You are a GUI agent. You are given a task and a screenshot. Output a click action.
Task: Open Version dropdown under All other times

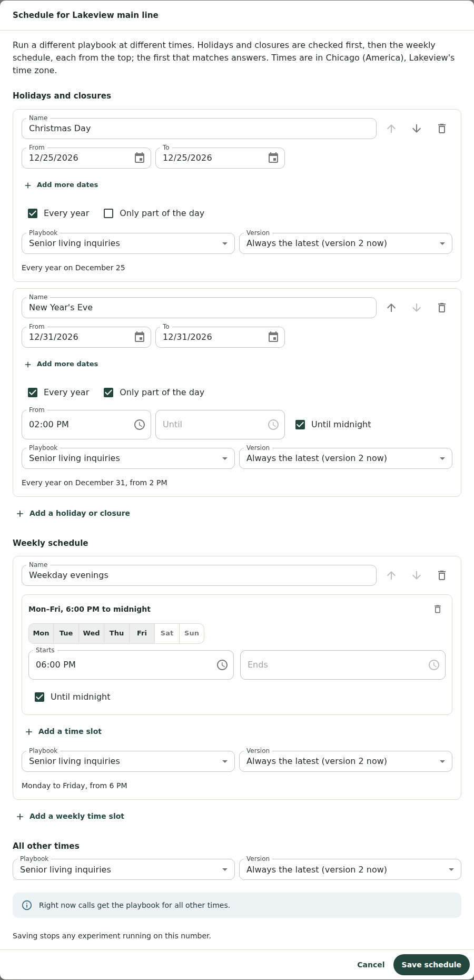(x=350, y=870)
